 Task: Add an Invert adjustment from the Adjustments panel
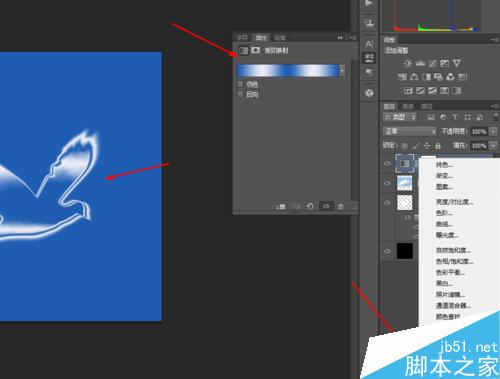tap(408, 91)
